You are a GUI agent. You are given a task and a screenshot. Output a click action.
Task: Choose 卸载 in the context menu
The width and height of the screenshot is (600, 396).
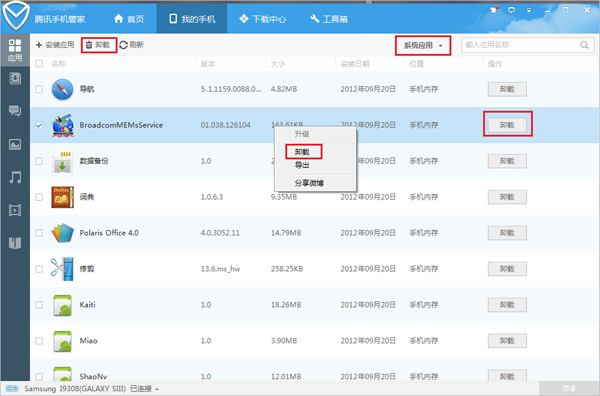(x=302, y=152)
